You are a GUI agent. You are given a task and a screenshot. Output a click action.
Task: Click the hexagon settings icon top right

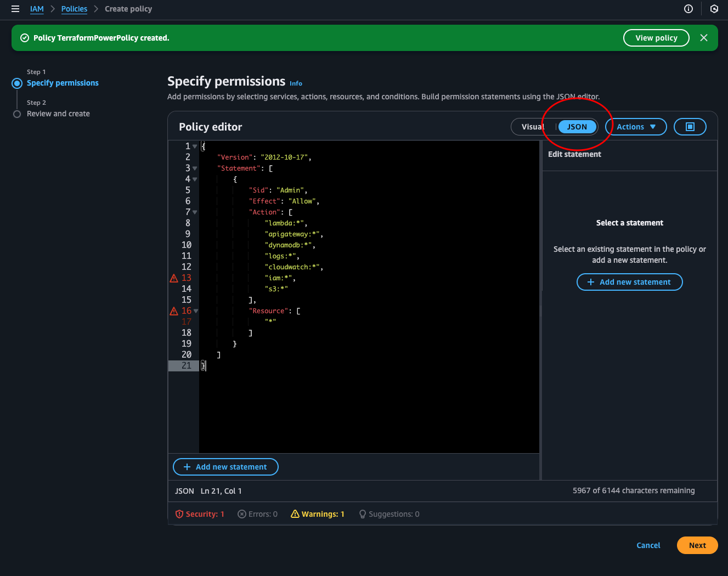pos(714,9)
